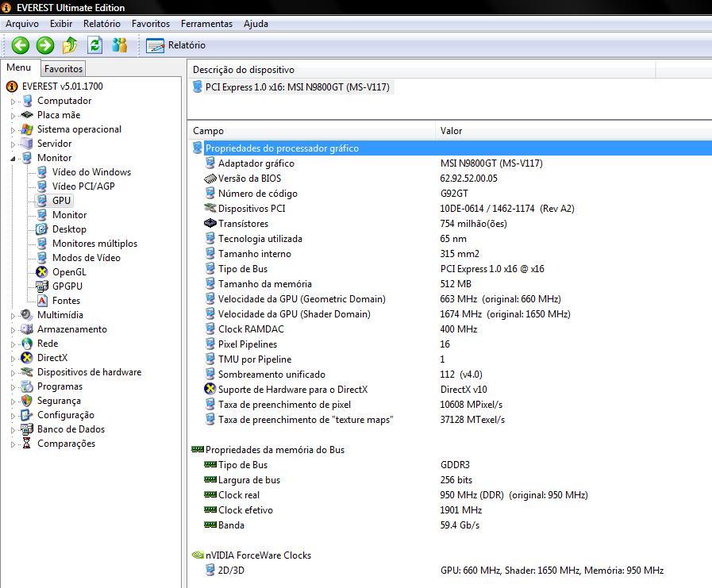Select the Configuração icon in tree
The image size is (712, 588).
27,415
